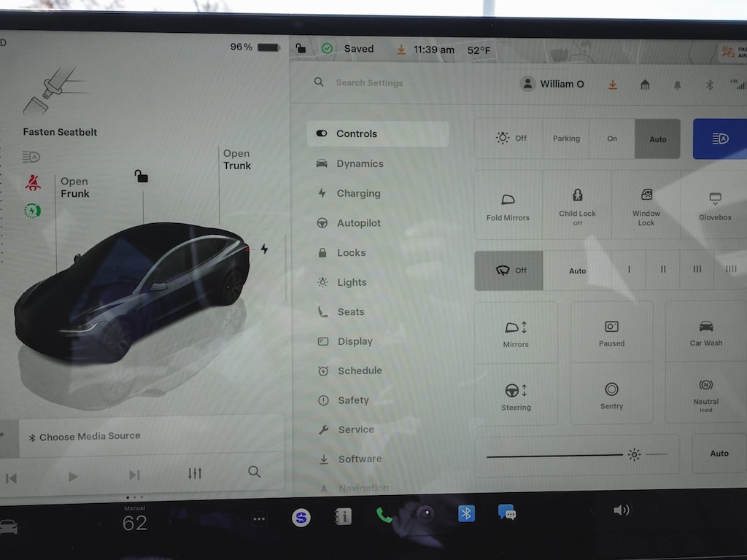Open the Charging settings menu

click(x=358, y=193)
